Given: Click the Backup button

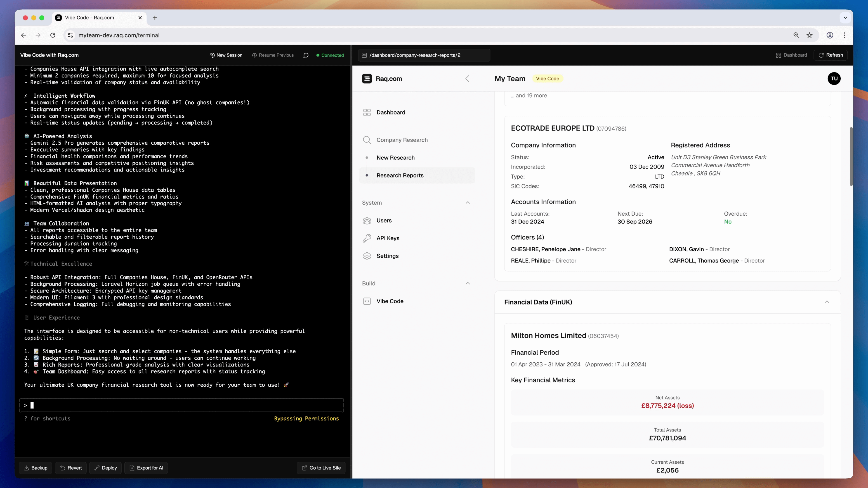Looking at the screenshot, I should (x=35, y=468).
